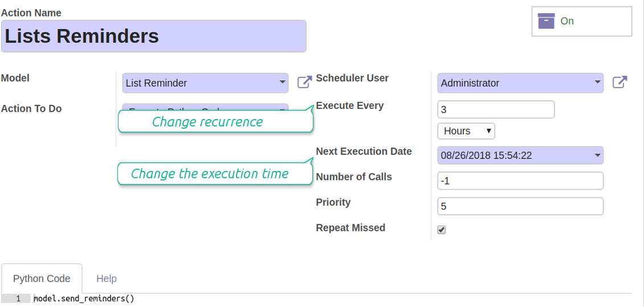The image size is (644, 307).
Task: Open the Action To Do dropdown
Action: (x=205, y=108)
